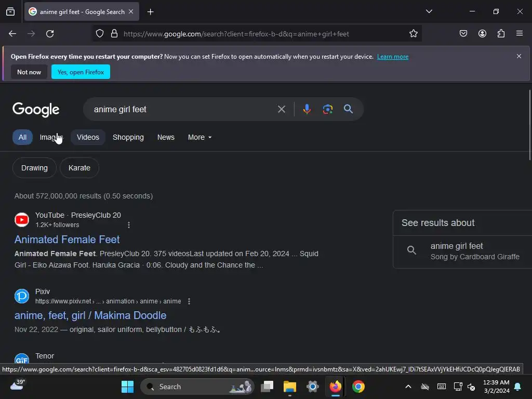Open Firefox View tab list icon
This screenshot has height=399, width=532.
(x=10, y=11)
